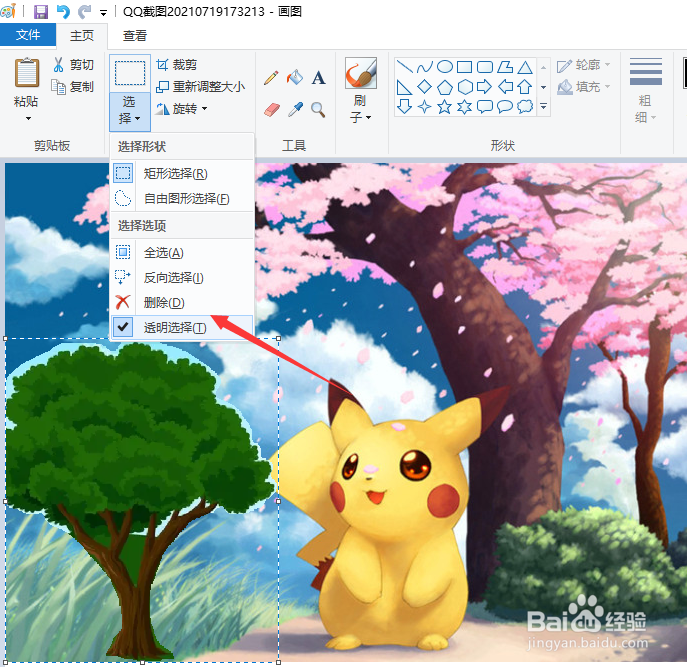This screenshot has height=667, width=687.
Task: Select the Up arrow shape
Action: (x=525, y=87)
